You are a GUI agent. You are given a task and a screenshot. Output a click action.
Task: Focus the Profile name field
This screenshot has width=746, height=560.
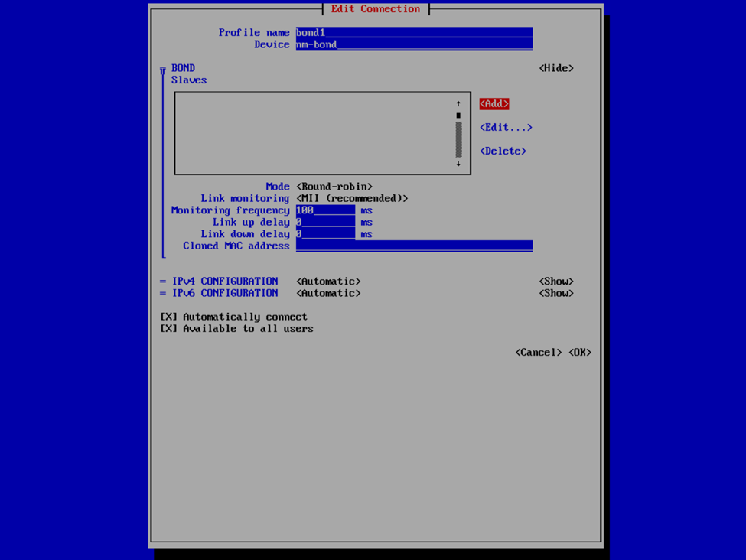[x=414, y=33]
